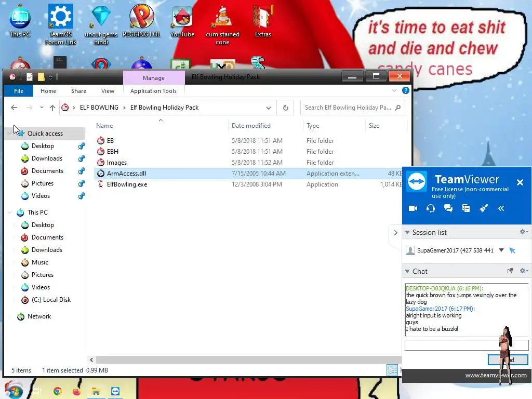Screen dimensions: 532x399
Task: Expand the TeamViewer side panel arrow
Action: [395, 233]
